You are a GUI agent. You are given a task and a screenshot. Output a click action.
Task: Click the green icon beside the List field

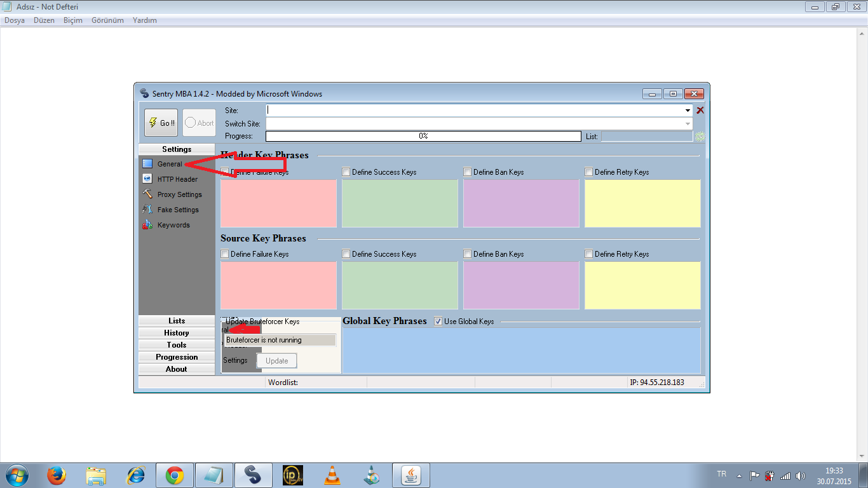(x=700, y=137)
